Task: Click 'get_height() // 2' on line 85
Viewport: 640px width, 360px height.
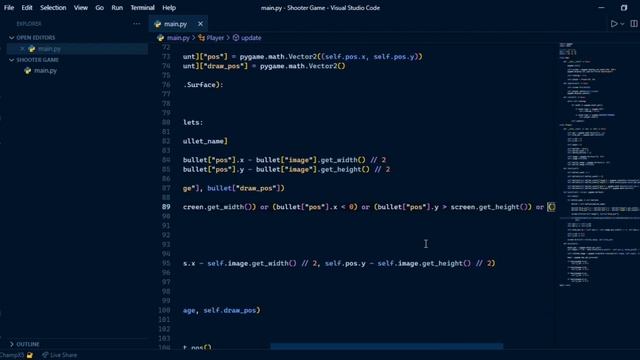Action: click(355, 169)
